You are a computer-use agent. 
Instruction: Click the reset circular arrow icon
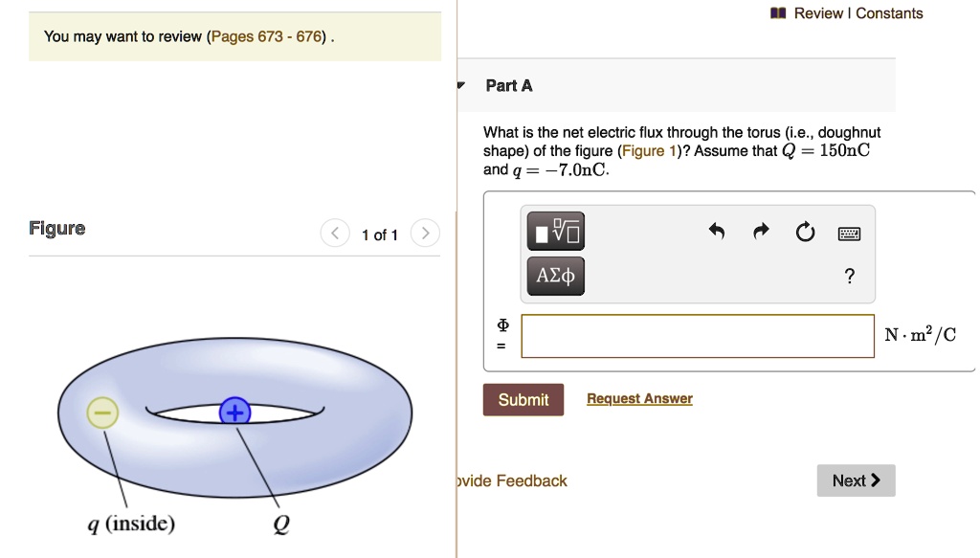[805, 232]
